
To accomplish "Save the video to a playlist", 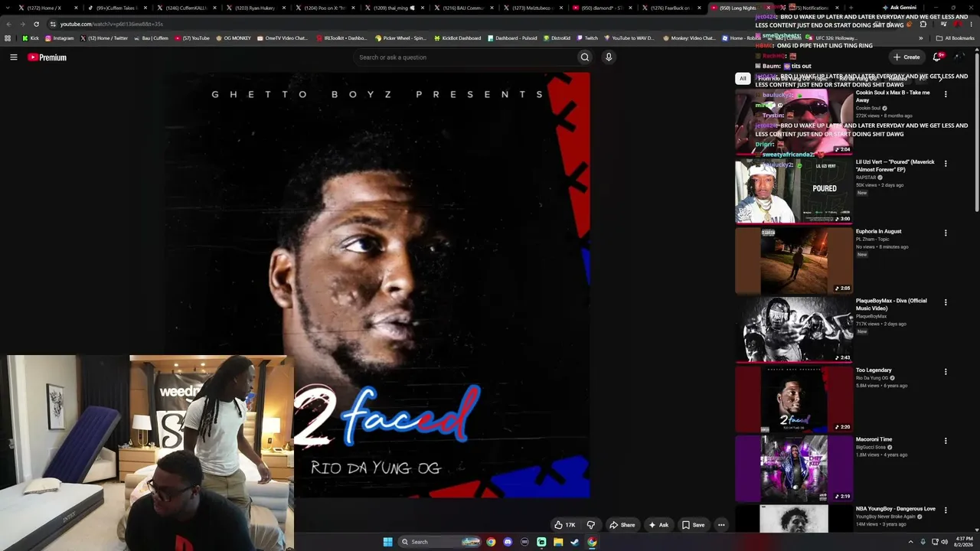I will pos(693,525).
